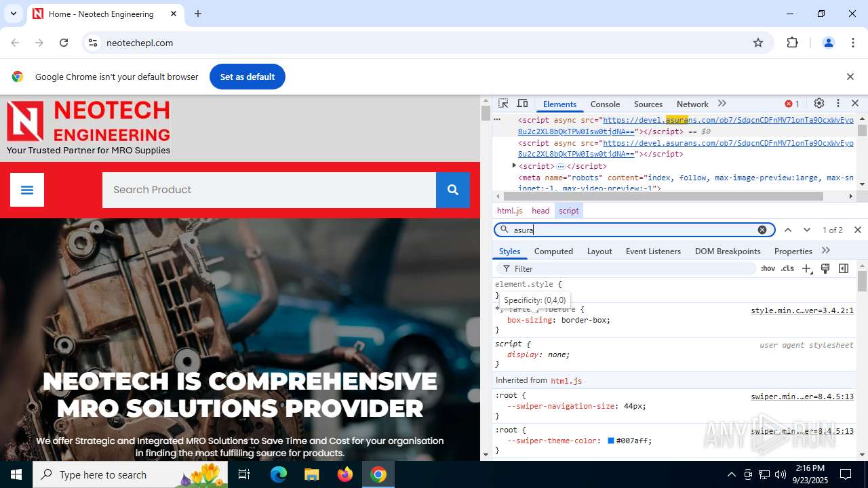
Task: Open the Chrome three-dot menu
Action: click(x=853, y=43)
